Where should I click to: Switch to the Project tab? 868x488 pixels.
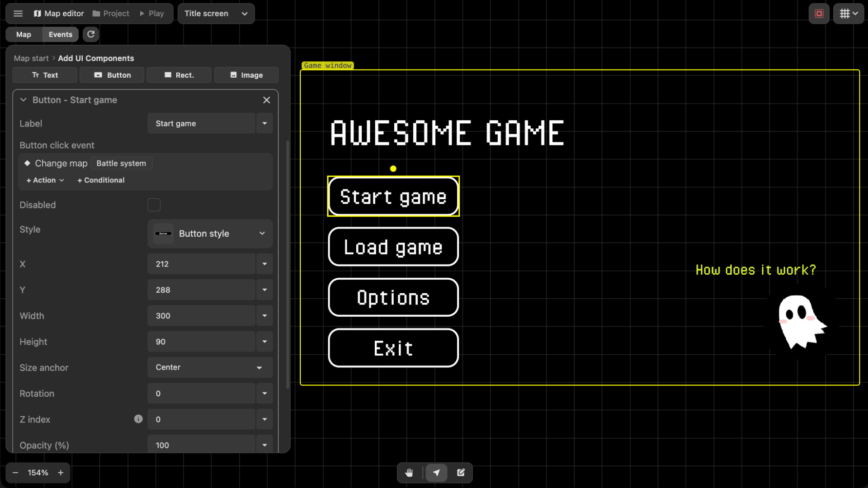point(111,14)
